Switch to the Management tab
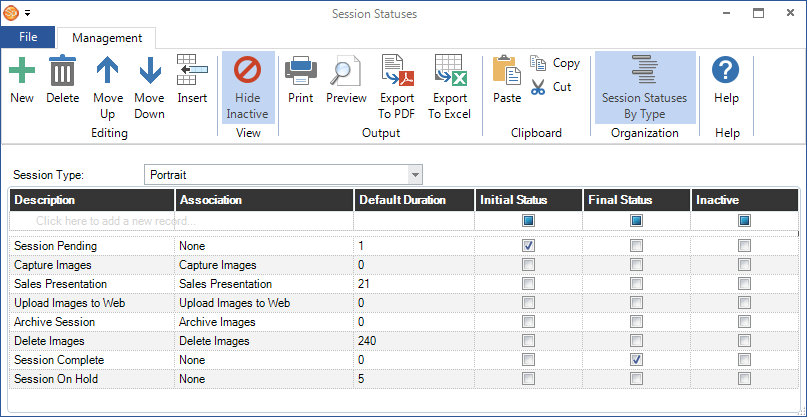This screenshot has width=807, height=417. tap(106, 38)
